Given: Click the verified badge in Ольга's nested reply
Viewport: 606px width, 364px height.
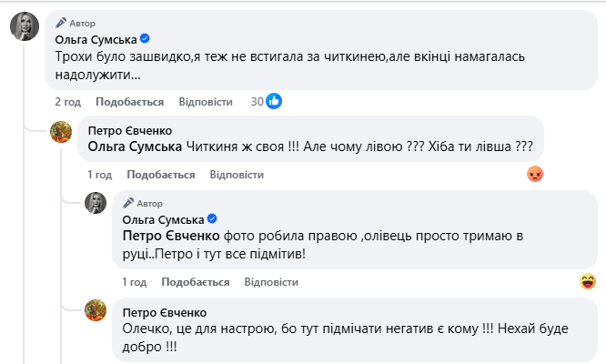Looking at the screenshot, I should point(212,218).
